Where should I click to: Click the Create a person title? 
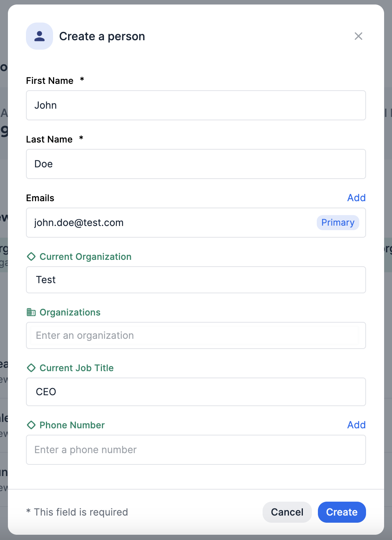coord(102,36)
